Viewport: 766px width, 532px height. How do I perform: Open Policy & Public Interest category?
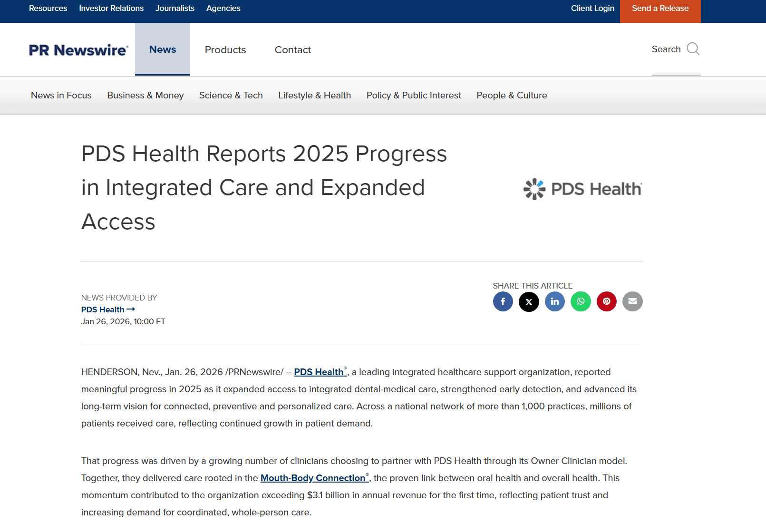pos(414,95)
